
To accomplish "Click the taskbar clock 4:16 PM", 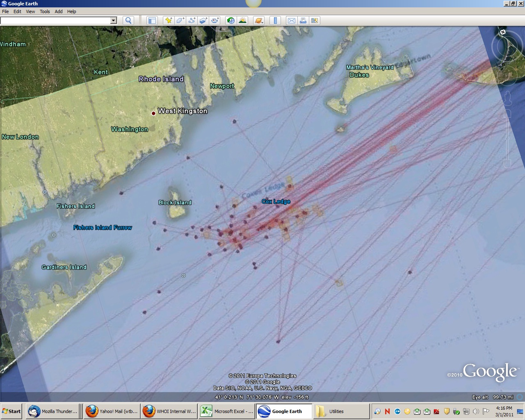I will pyautogui.click(x=504, y=408).
